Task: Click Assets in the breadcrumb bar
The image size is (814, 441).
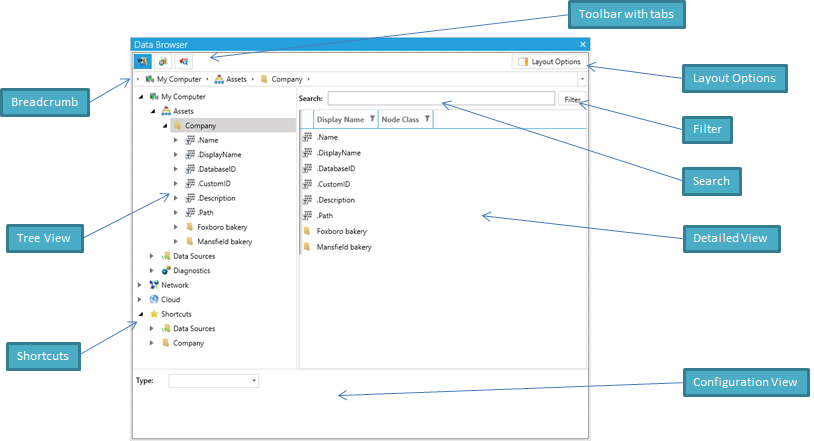Action: pyautogui.click(x=235, y=78)
